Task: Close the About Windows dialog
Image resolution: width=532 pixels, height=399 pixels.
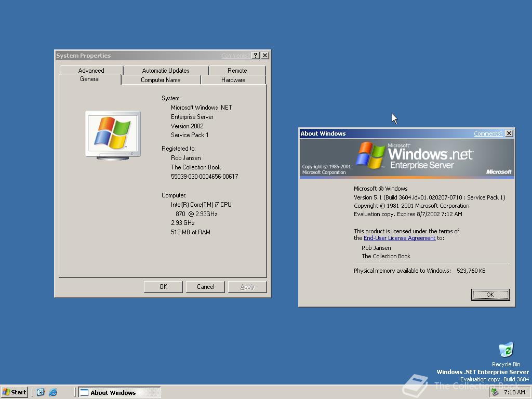Action: point(509,134)
